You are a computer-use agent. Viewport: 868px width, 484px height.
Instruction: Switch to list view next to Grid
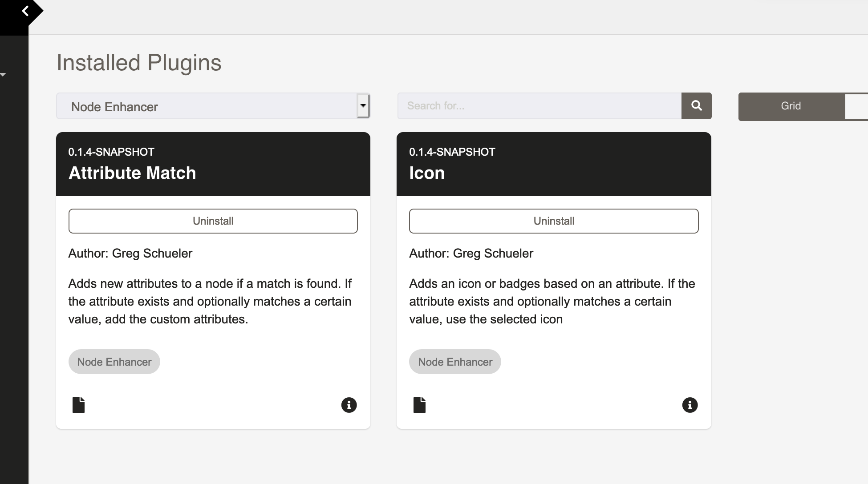click(x=859, y=106)
